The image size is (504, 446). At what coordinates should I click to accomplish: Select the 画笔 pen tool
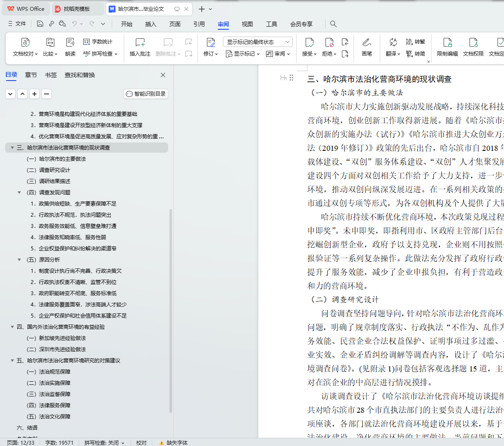[367, 47]
